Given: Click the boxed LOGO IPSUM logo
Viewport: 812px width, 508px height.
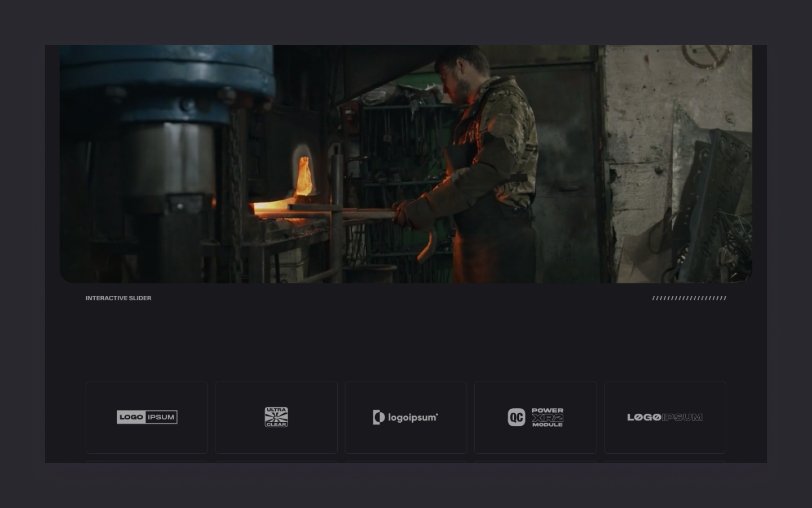Looking at the screenshot, I should (x=147, y=417).
